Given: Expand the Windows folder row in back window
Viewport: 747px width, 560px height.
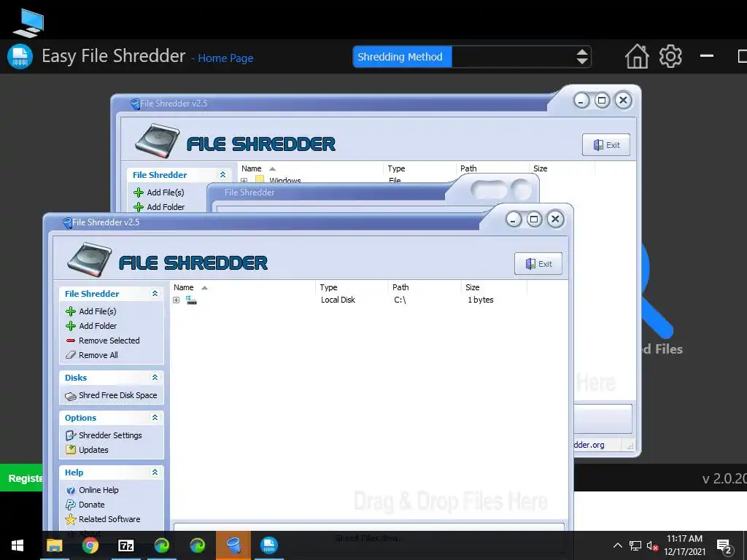Looking at the screenshot, I should (244, 181).
